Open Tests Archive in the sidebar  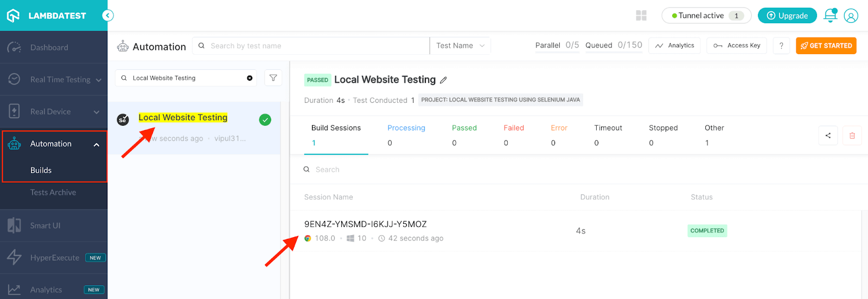click(53, 192)
